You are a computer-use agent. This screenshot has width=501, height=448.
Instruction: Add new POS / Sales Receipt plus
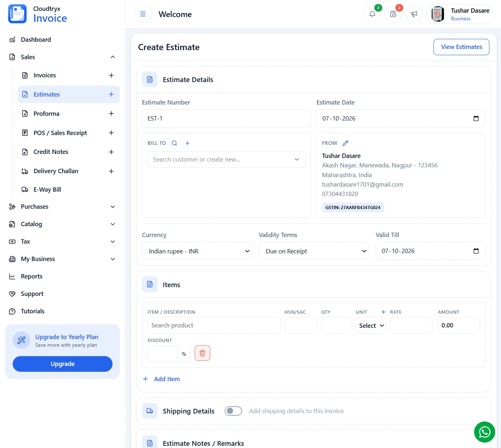[x=111, y=133]
